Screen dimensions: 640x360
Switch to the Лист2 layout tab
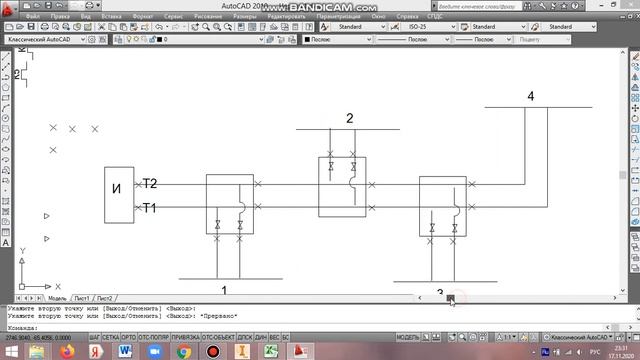click(x=104, y=298)
